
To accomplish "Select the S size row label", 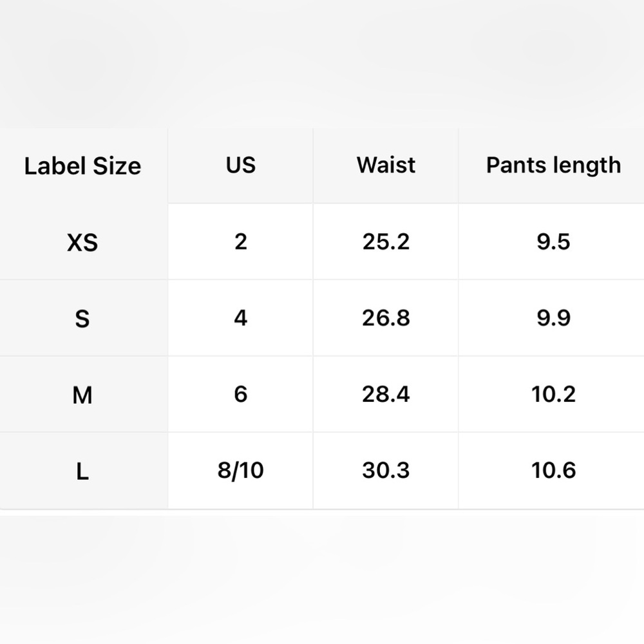I will (x=82, y=319).
